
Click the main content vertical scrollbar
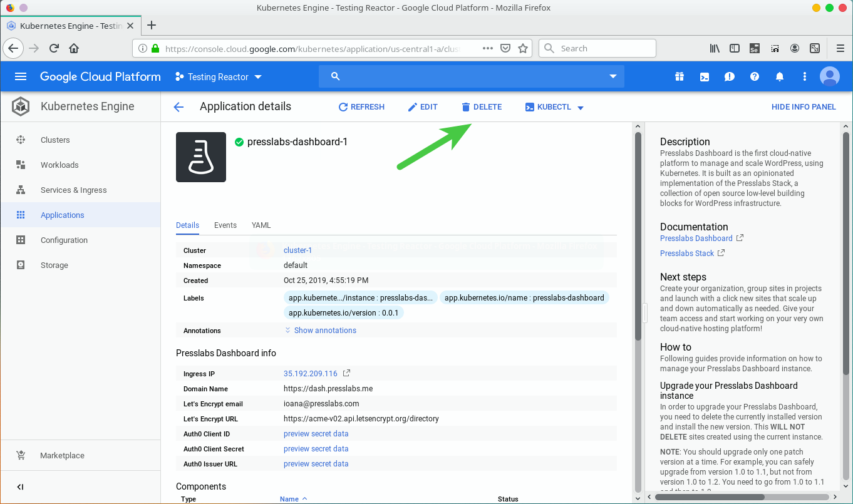click(x=638, y=236)
